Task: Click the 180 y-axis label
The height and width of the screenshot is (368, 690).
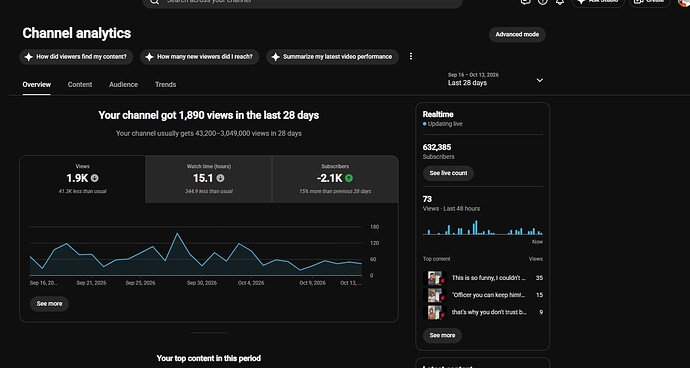Action: 374,227
